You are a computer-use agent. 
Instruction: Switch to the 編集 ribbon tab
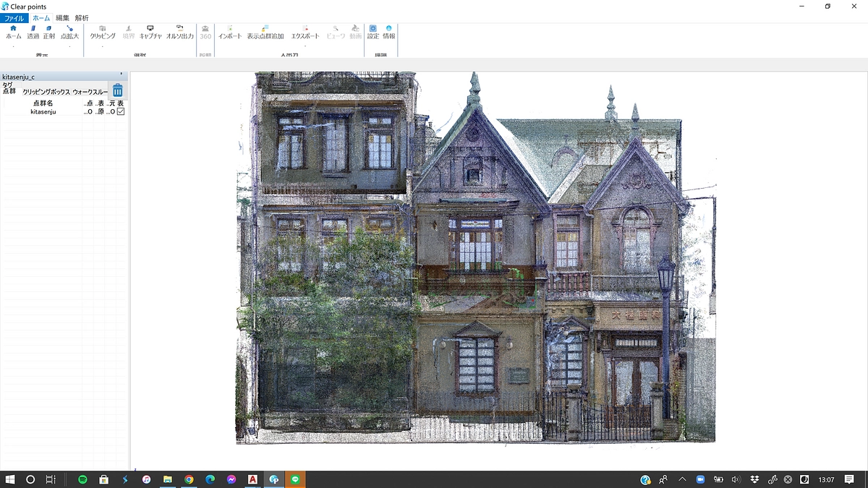coord(63,18)
